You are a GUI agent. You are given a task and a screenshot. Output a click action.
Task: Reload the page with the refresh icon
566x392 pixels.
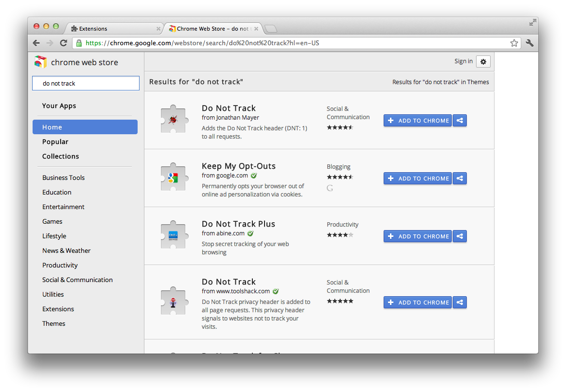[x=63, y=43]
